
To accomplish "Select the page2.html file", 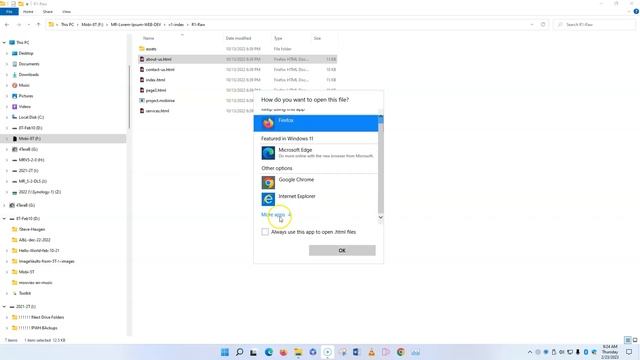I will click(156, 90).
